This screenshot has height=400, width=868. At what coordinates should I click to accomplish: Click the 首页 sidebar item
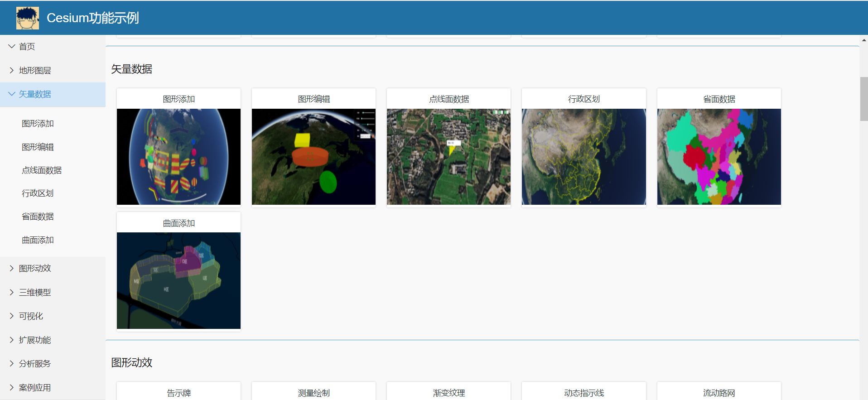point(27,47)
